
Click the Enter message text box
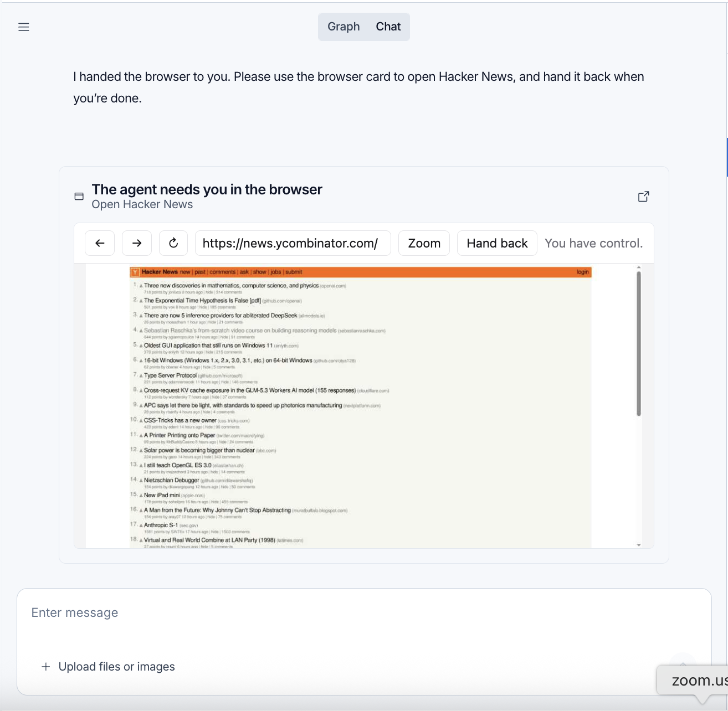(364, 613)
